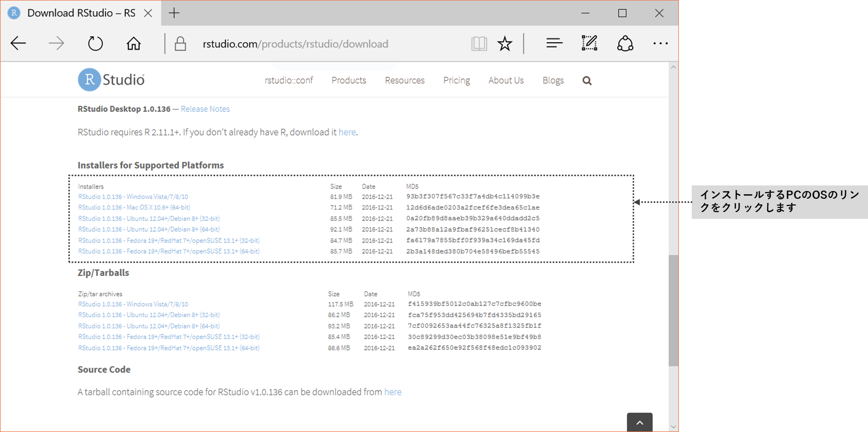The width and height of the screenshot is (868, 432).
Task: Click the RStudio logo
Action: [112, 80]
